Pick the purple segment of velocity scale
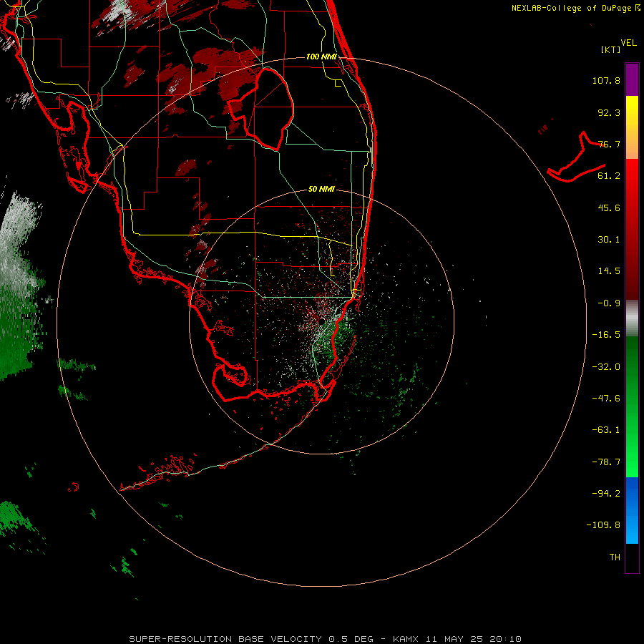Viewport: 644px width, 644px height. (x=632, y=79)
